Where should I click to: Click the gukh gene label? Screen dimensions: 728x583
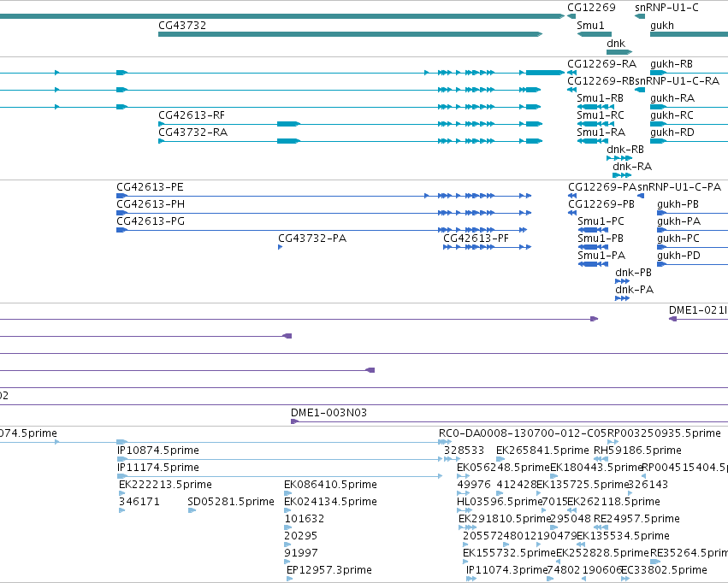click(x=661, y=26)
